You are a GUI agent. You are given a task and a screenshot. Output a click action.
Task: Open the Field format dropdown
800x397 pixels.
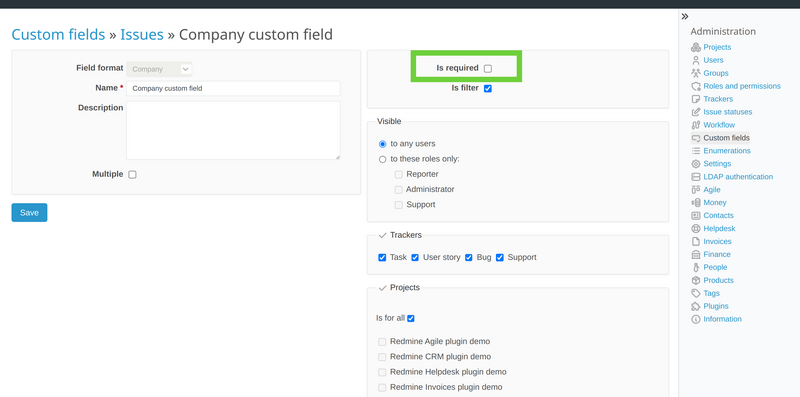click(159, 69)
